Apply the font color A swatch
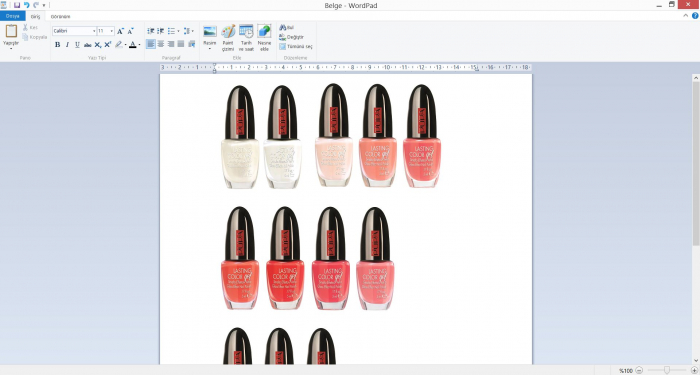Viewport: 700px width, 375px height. [x=133, y=45]
